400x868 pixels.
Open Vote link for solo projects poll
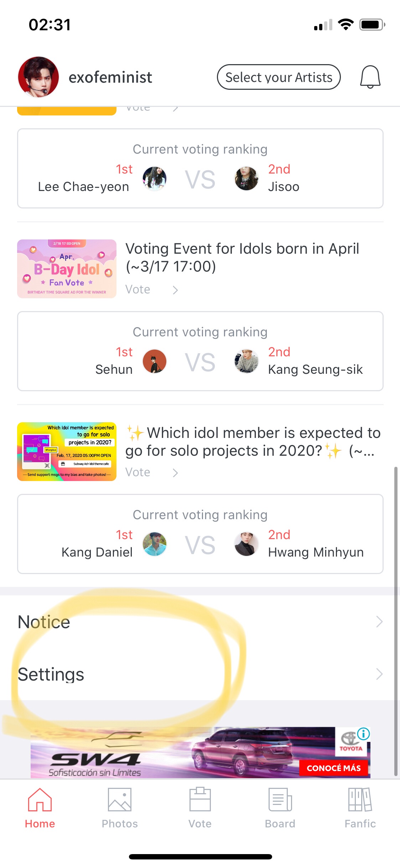151,472
